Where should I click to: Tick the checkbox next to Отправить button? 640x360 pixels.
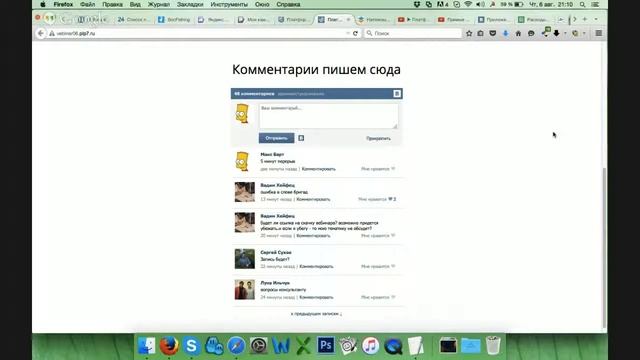(301, 138)
